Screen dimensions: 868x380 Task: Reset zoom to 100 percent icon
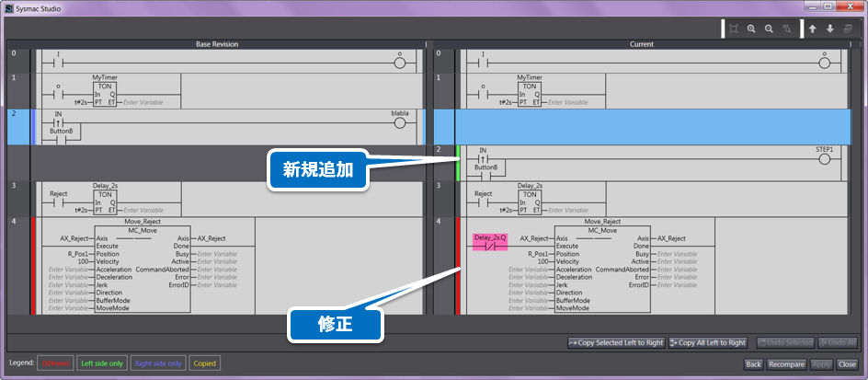tap(787, 29)
